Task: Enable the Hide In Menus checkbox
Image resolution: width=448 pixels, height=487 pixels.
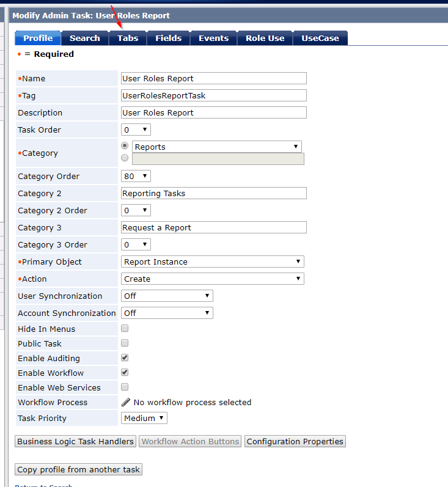Action: click(x=125, y=328)
